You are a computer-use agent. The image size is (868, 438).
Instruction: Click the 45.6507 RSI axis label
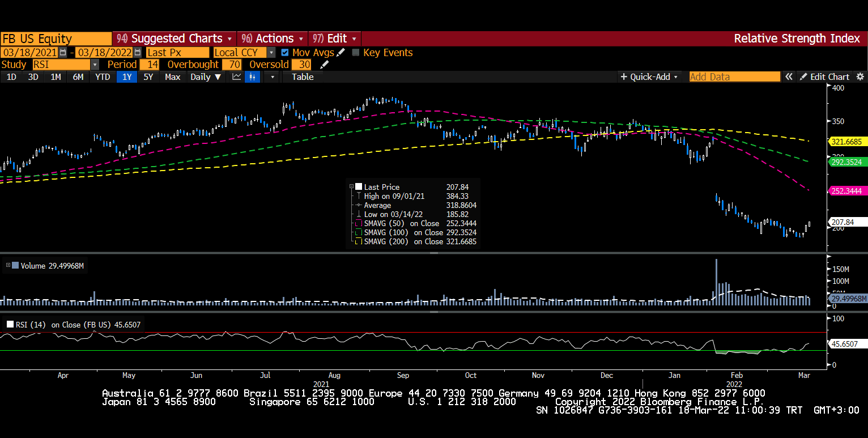coord(848,343)
